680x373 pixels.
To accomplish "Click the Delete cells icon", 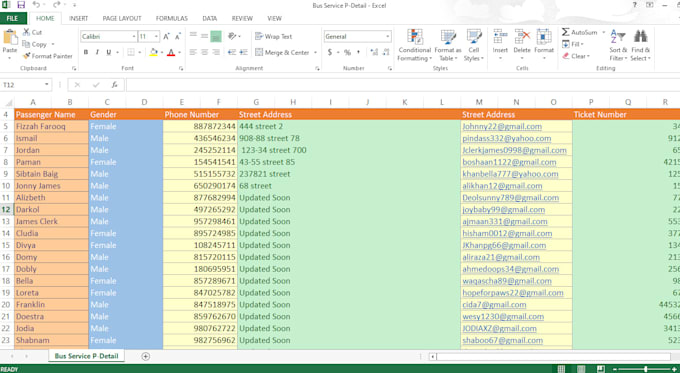I will point(522,37).
